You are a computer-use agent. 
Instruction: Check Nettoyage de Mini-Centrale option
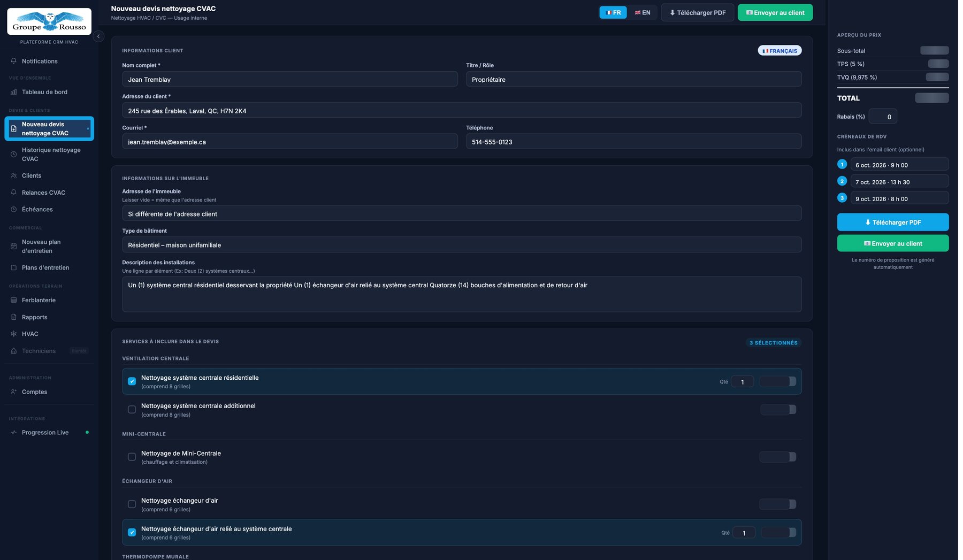pos(132,457)
